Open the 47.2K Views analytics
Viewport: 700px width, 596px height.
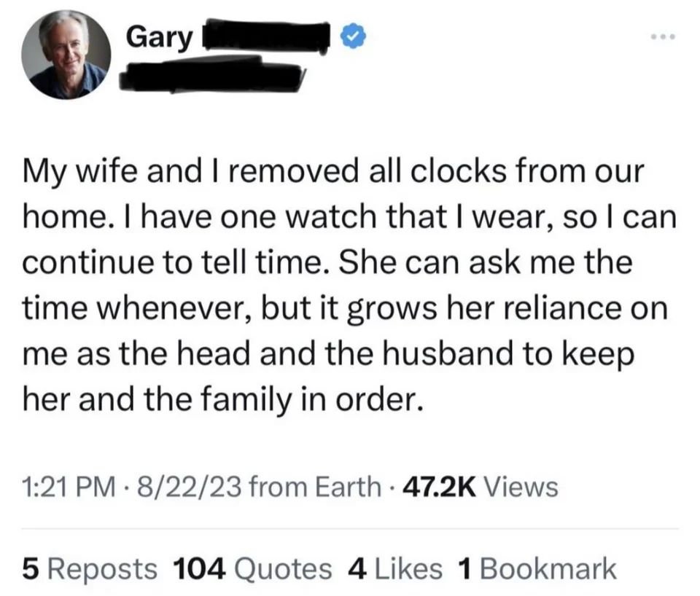(481, 487)
